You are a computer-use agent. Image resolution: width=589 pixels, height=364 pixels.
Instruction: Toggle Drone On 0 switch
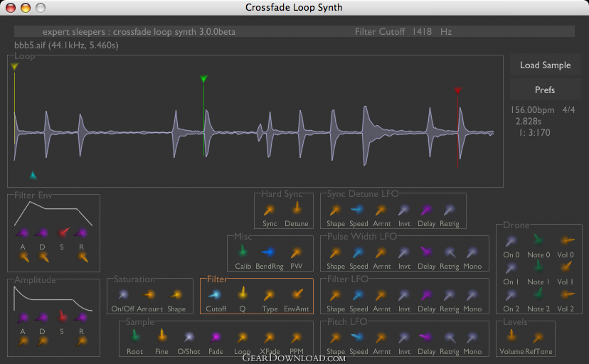coord(511,241)
